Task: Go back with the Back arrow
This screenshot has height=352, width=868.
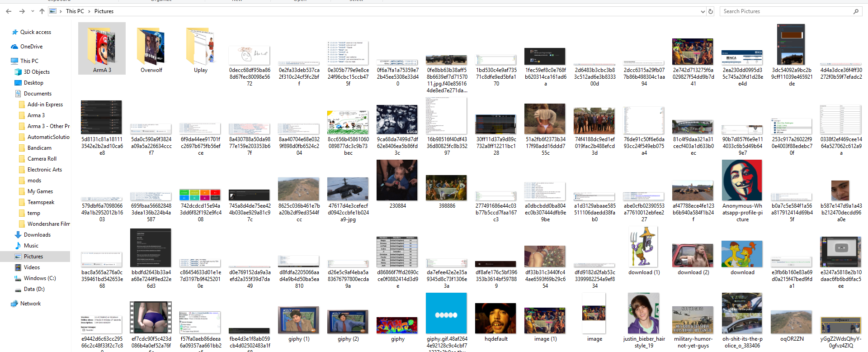Action: click(9, 11)
